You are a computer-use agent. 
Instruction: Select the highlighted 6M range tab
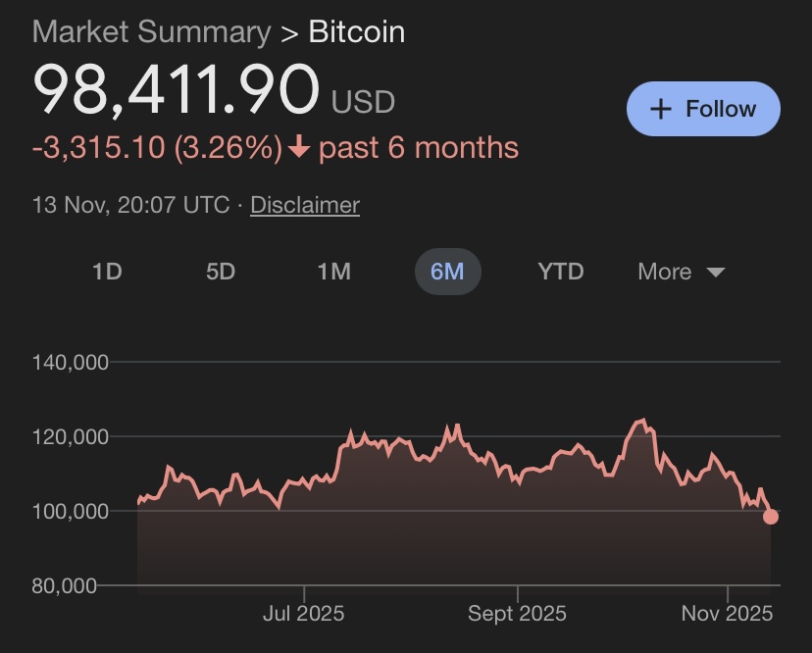447,272
